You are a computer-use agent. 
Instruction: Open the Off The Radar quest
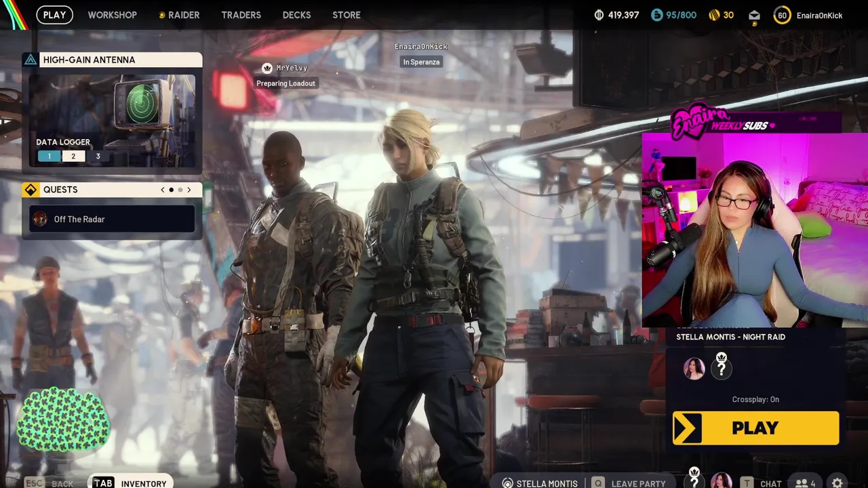(112, 219)
